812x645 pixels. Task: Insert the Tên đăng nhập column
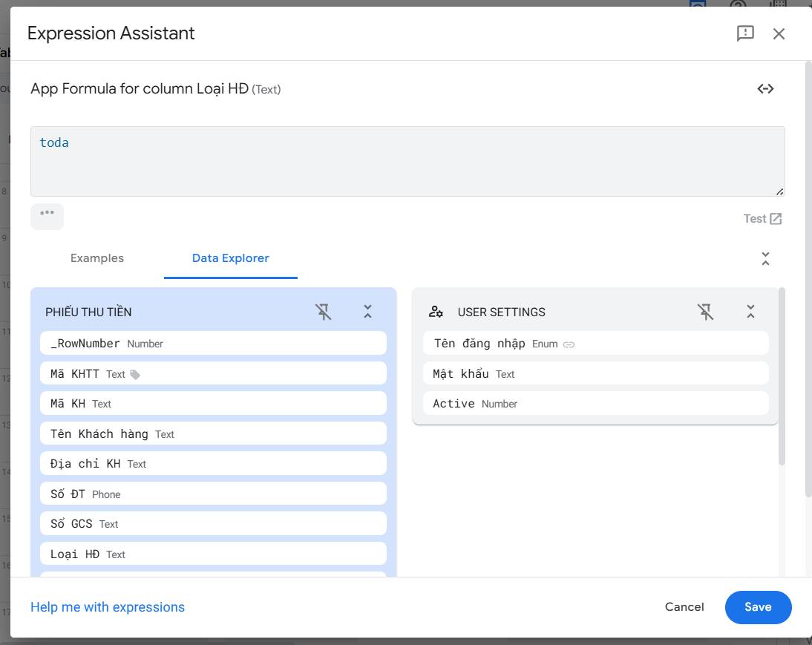click(595, 343)
